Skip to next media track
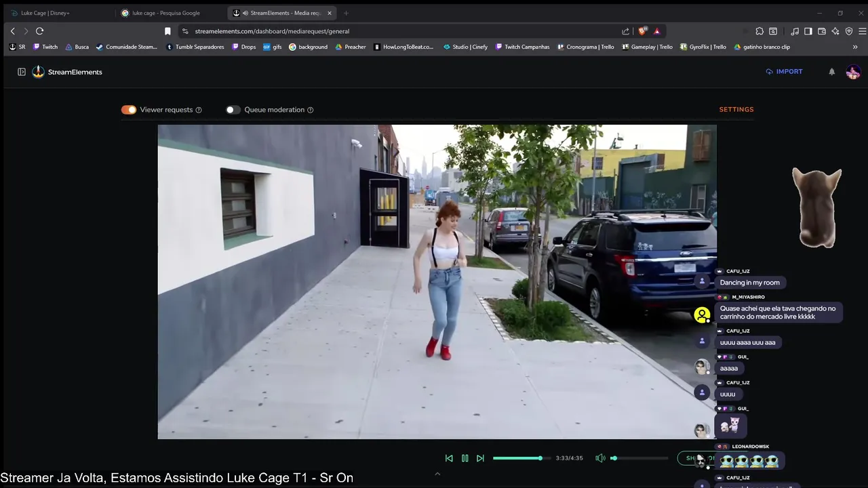This screenshot has width=868, height=488. [480, 458]
